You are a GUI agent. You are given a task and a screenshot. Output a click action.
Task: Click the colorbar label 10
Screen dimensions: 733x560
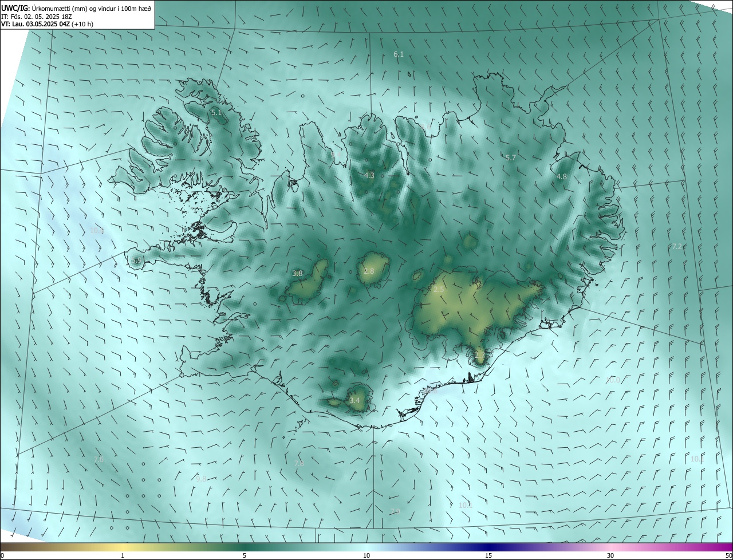click(366, 556)
